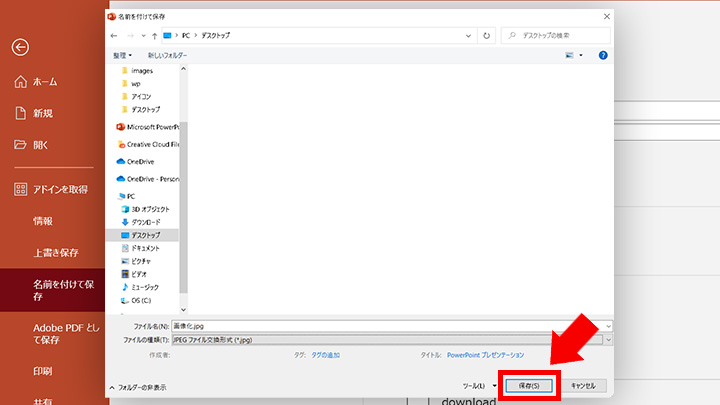Open Creative Cloud Files location
This screenshot has width=720, height=405.
pyautogui.click(x=150, y=144)
